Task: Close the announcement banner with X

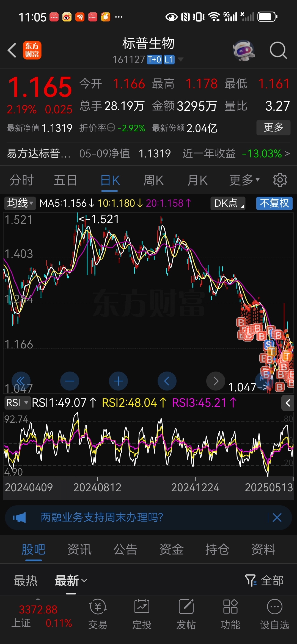Action: pyautogui.click(x=277, y=518)
